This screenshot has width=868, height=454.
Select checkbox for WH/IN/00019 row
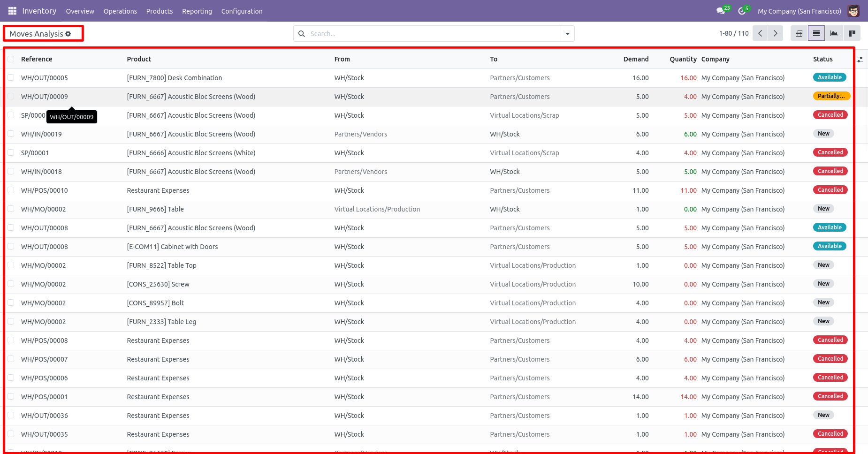(11, 134)
